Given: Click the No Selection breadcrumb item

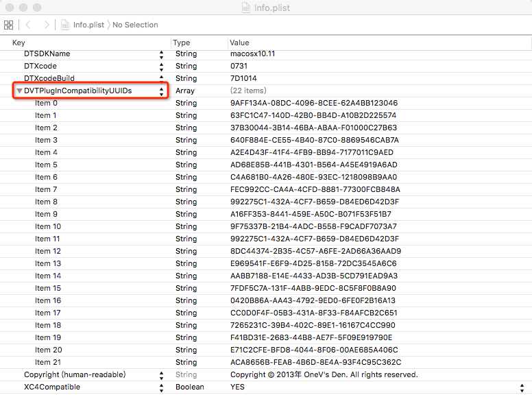Looking at the screenshot, I should [135, 25].
